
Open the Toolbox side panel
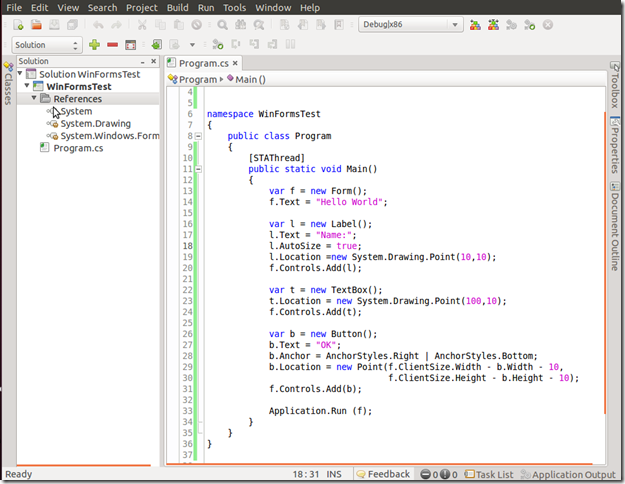614,85
